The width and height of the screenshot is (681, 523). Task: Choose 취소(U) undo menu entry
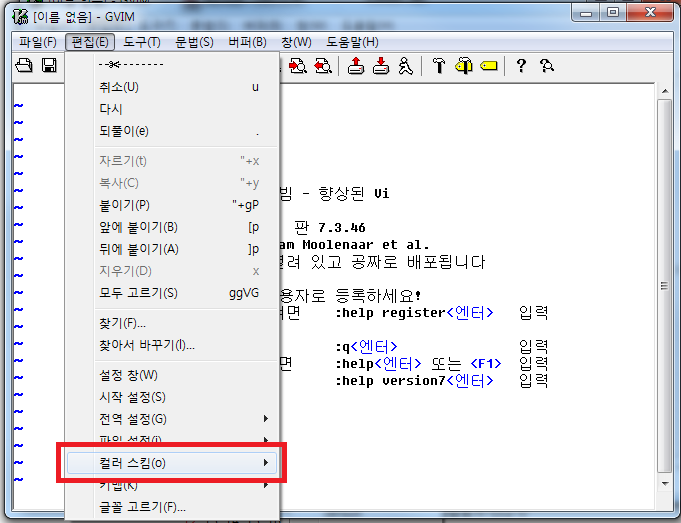tap(172, 87)
